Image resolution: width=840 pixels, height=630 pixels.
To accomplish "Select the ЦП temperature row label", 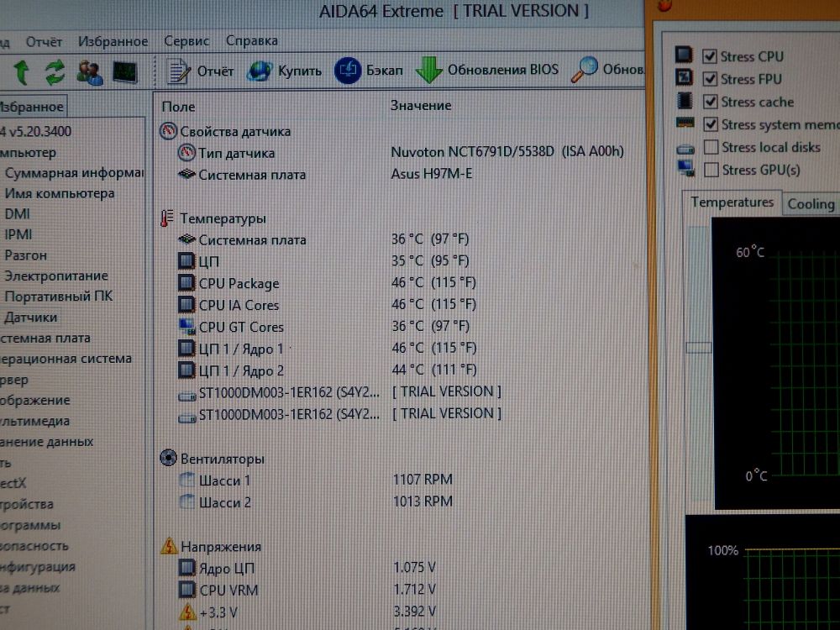I will pyautogui.click(x=209, y=261).
